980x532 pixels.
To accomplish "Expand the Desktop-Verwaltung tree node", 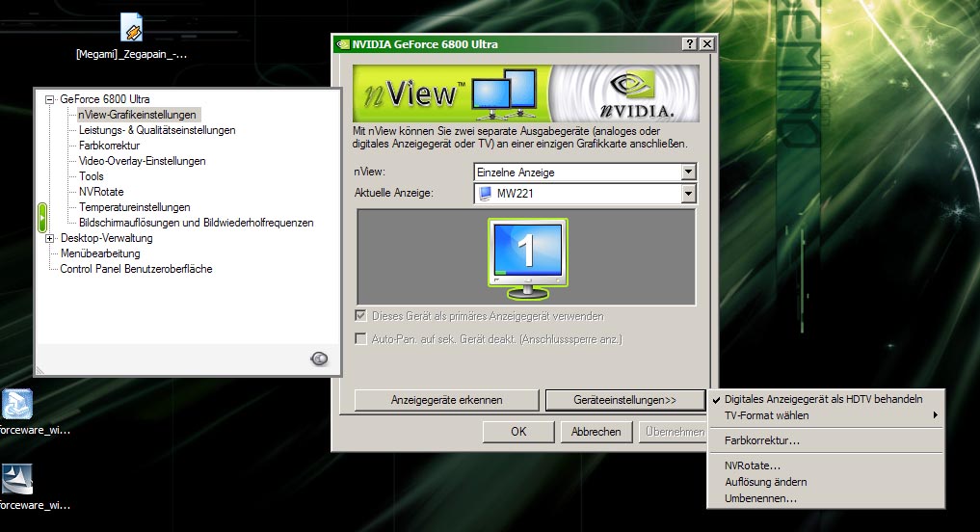I will pos(49,238).
